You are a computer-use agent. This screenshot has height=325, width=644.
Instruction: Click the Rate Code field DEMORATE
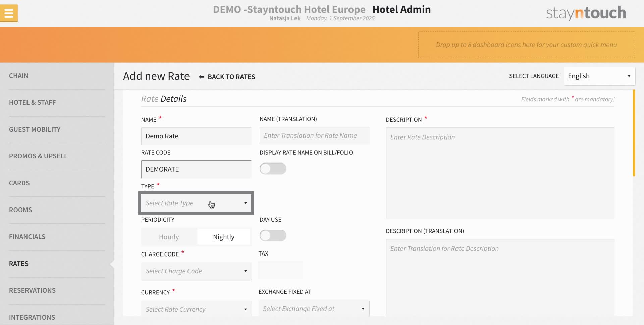pyautogui.click(x=196, y=169)
